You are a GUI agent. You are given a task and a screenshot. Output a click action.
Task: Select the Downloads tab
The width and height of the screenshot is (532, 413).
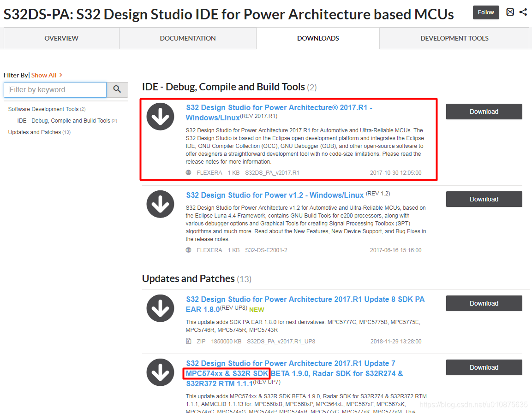(x=318, y=38)
